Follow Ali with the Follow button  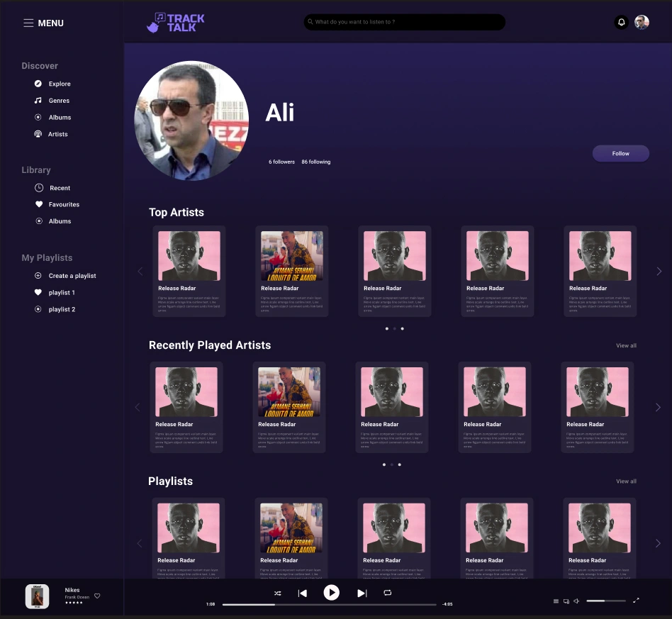pyautogui.click(x=620, y=153)
